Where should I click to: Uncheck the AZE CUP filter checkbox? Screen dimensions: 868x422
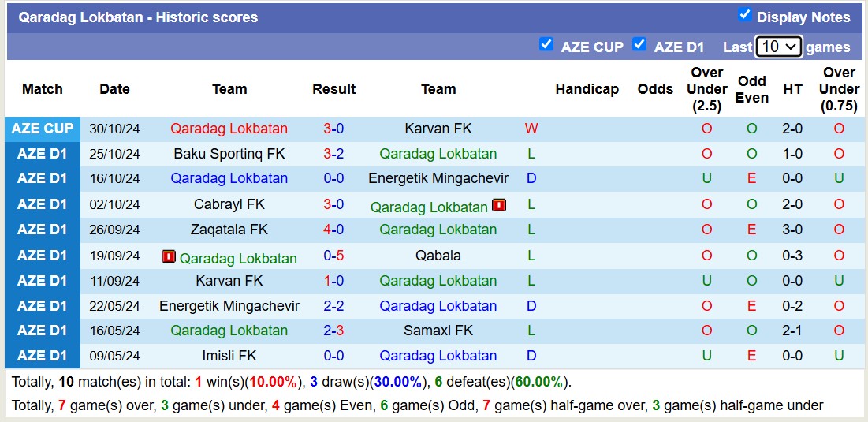pos(546,44)
